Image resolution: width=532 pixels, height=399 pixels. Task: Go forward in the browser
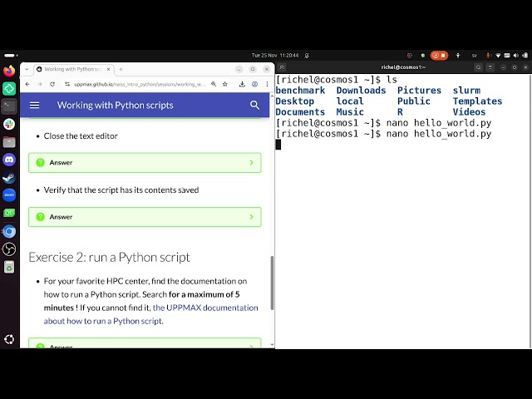click(x=40, y=84)
